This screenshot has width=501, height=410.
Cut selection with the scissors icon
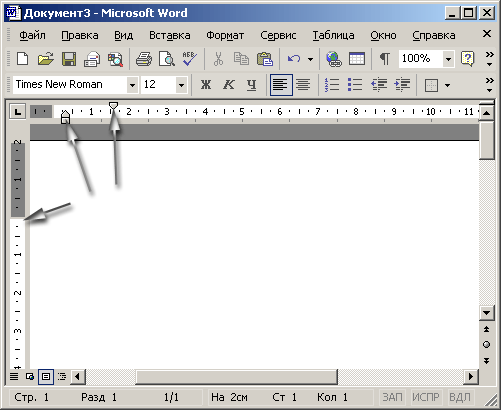pyautogui.click(x=218, y=59)
